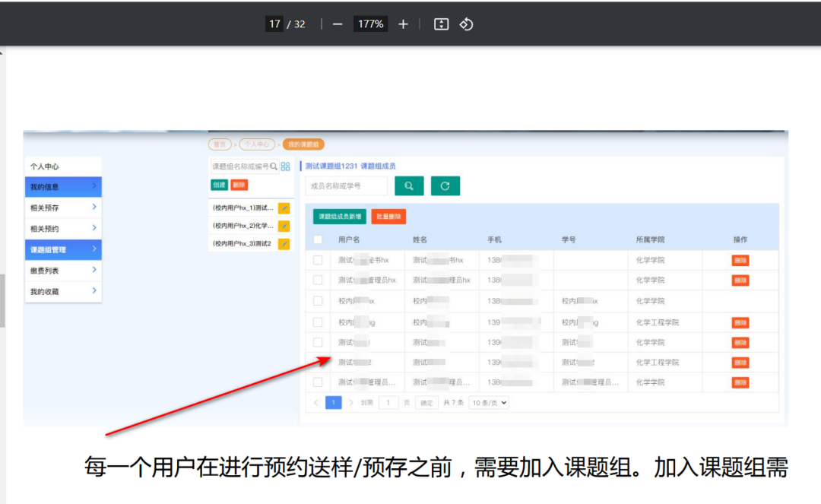Zoom out with the minus button
The height and width of the screenshot is (504, 821).
click(338, 24)
